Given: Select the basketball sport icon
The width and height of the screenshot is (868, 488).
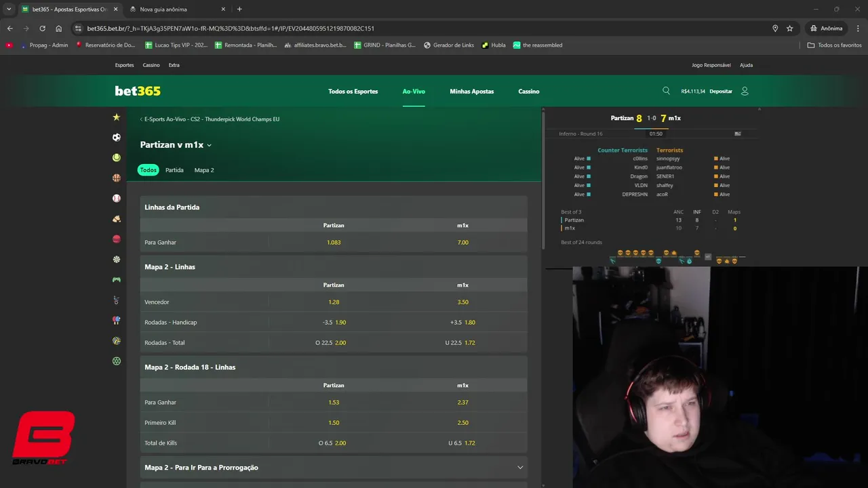Looking at the screenshot, I should click(x=117, y=178).
